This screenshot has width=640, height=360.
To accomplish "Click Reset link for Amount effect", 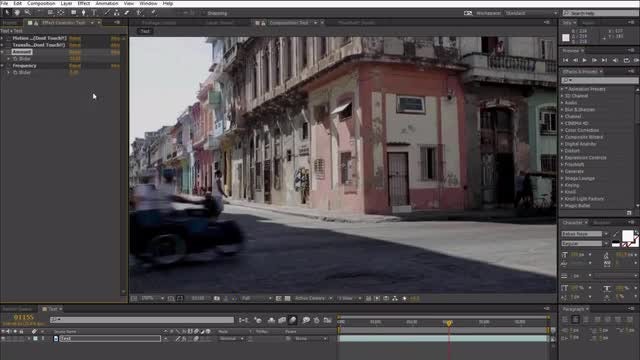I will (75, 52).
